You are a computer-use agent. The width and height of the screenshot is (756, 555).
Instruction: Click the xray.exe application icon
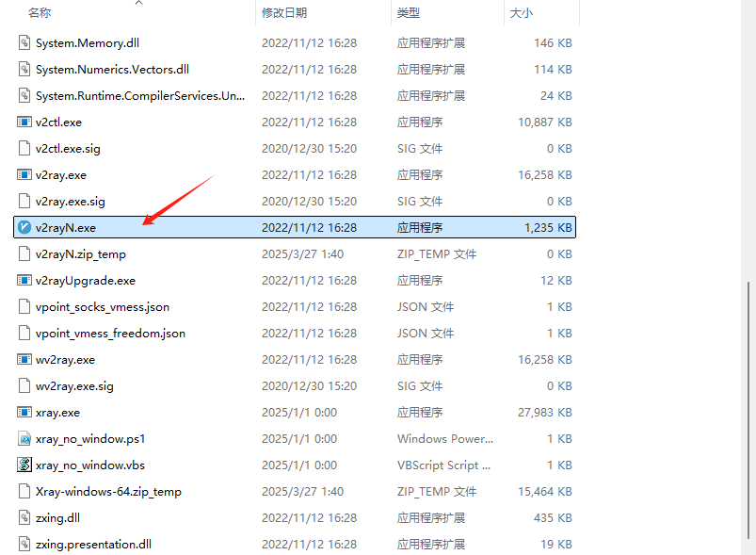[x=24, y=412]
